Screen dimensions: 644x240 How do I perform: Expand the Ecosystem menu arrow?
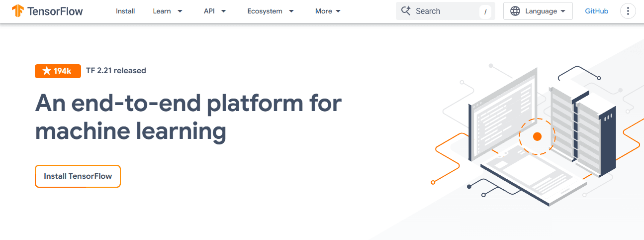[x=291, y=11]
